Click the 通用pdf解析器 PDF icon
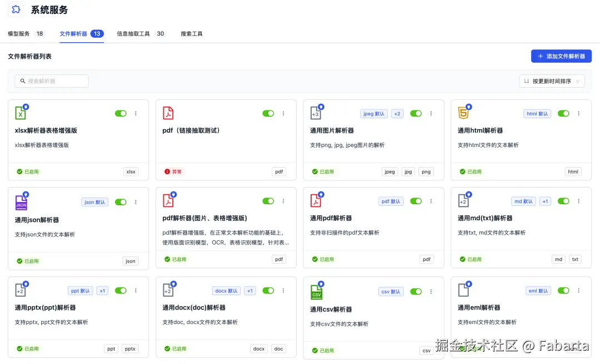600x364 pixels. click(x=316, y=201)
